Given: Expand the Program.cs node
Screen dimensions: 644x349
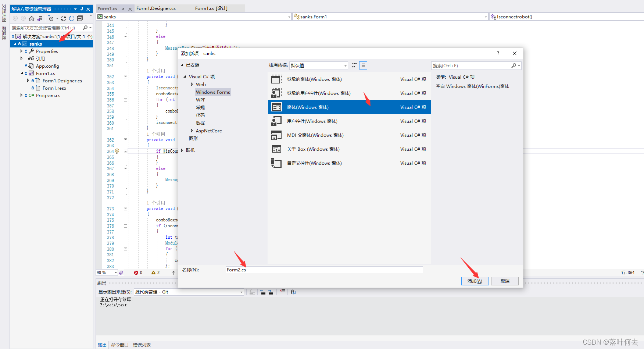Looking at the screenshot, I should tap(21, 95).
